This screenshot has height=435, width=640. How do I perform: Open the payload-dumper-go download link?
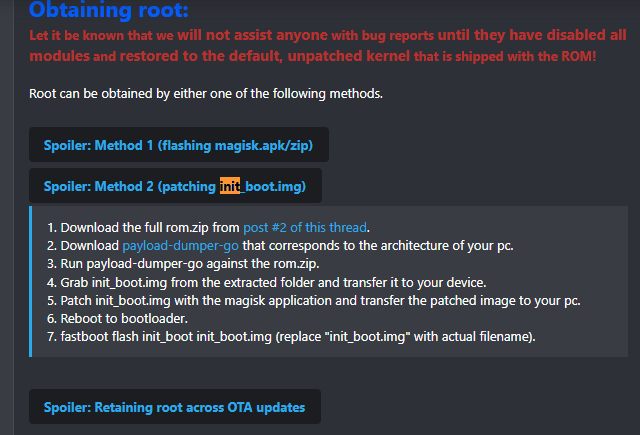180,246
